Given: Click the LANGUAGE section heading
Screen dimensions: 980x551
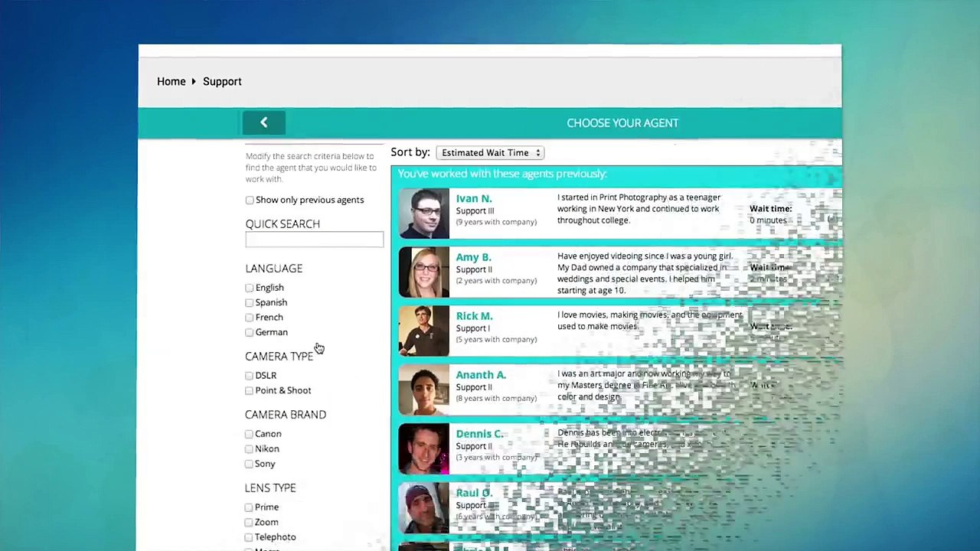Looking at the screenshot, I should 273,269.
